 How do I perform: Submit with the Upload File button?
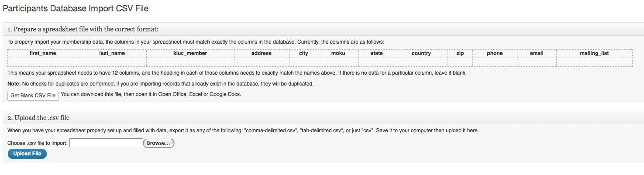click(x=27, y=154)
